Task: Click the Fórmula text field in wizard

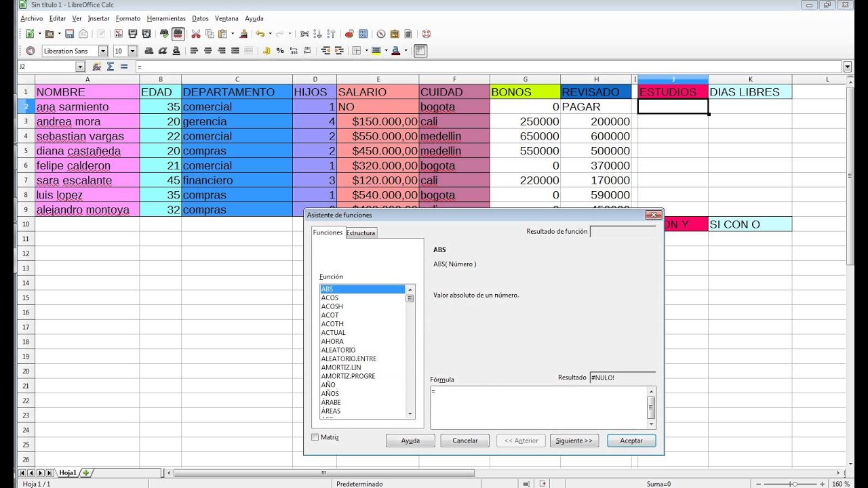Action: pyautogui.click(x=538, y=407)
